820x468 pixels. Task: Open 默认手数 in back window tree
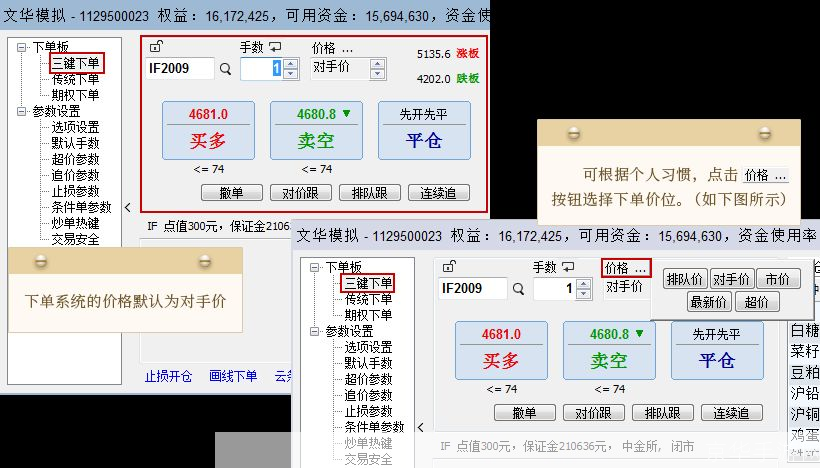tap(75, 143)
